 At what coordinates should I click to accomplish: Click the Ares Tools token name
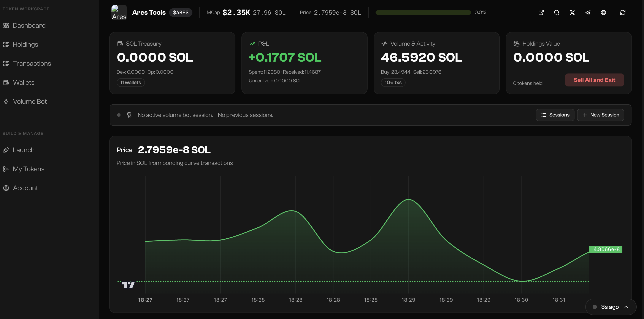(149, 13)
